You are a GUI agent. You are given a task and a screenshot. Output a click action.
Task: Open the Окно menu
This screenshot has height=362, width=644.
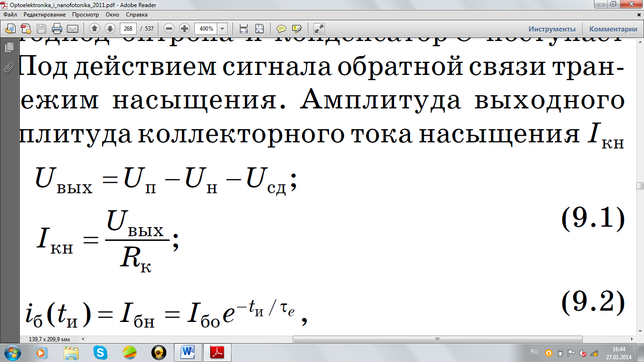[x=112, y=15]
